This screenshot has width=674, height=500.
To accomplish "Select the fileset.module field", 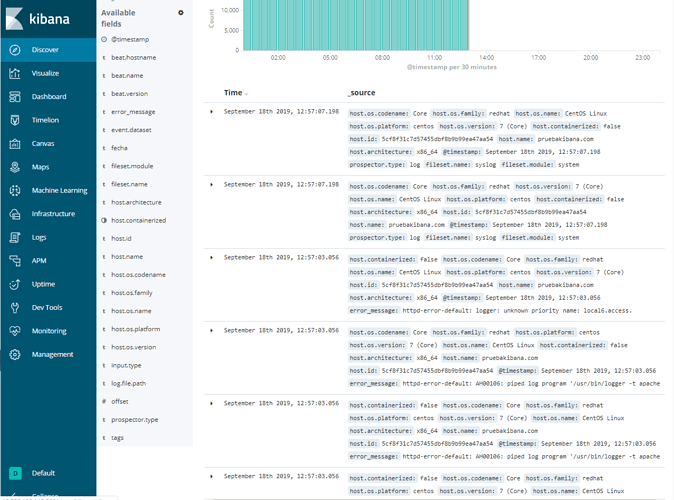I will click(132, 166).
